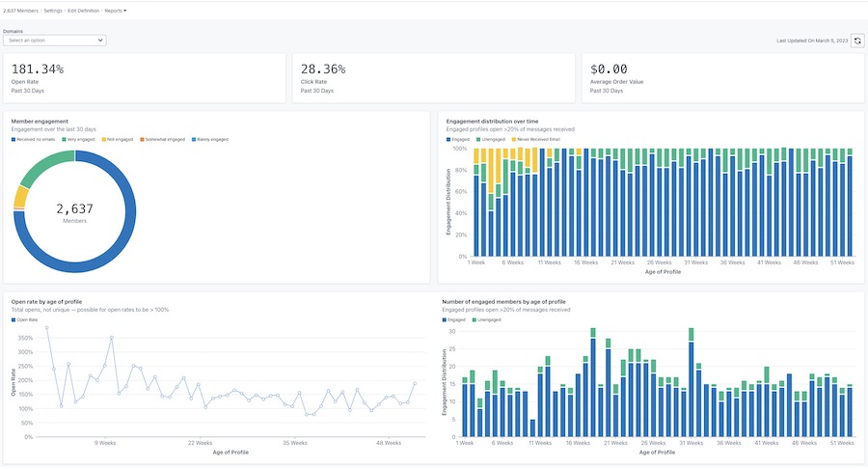Viewport: 868px width, 469px height.
Task: Click the Edit Definition link
Action: 84,10
